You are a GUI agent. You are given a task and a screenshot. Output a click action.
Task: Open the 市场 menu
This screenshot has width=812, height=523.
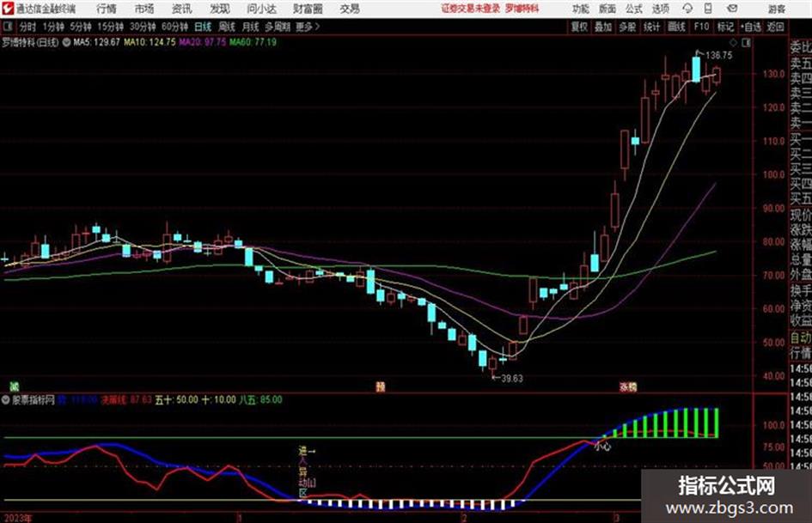tap(144, 9)
